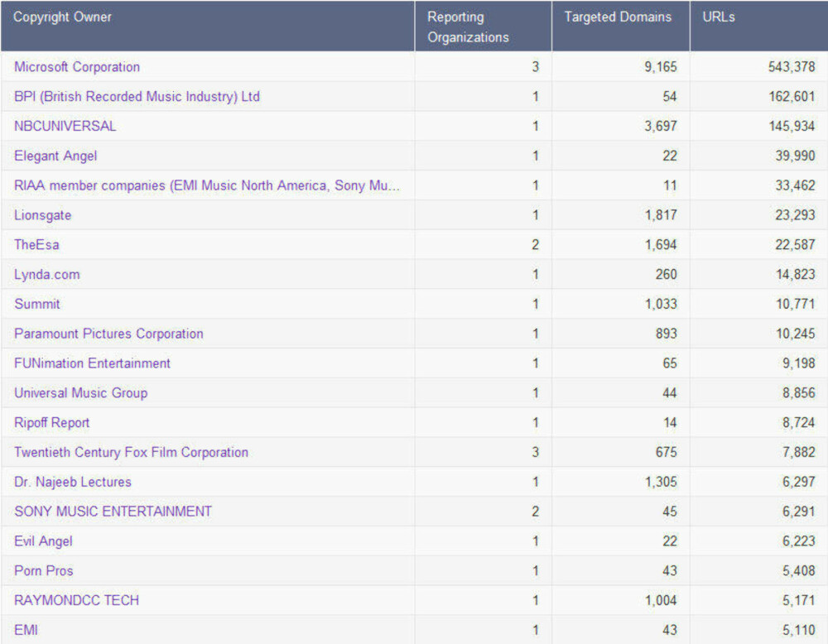The width and height of the screenshot is (828, 644).
Task: Click the targeted domains value 1,817
Action: pos(661,215)
